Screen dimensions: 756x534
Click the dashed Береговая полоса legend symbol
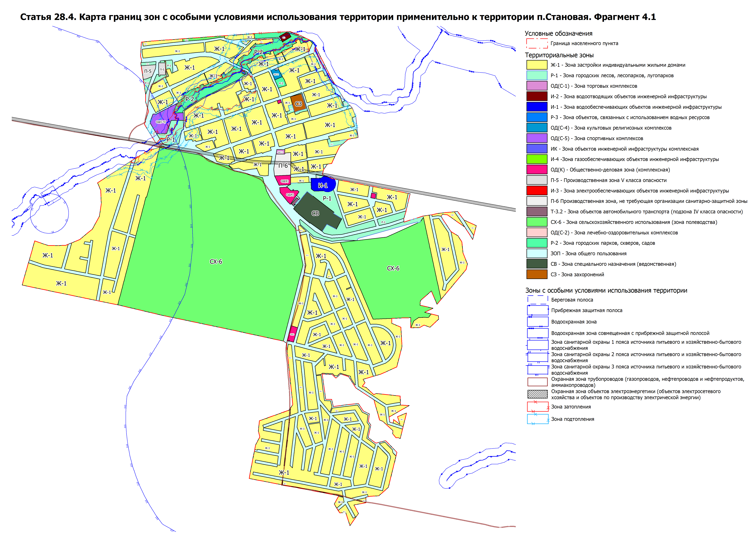pos(537,300)
